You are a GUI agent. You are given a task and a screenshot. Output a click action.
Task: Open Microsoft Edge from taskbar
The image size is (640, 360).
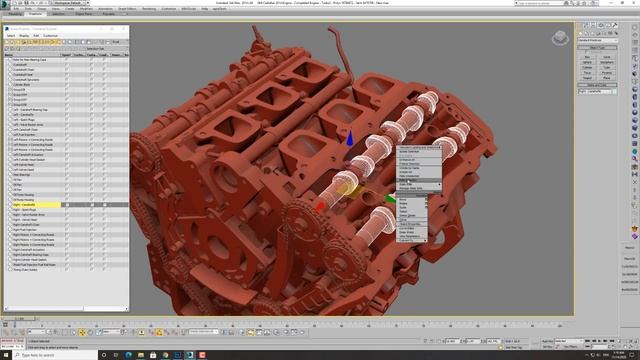(x=128, y=355)
